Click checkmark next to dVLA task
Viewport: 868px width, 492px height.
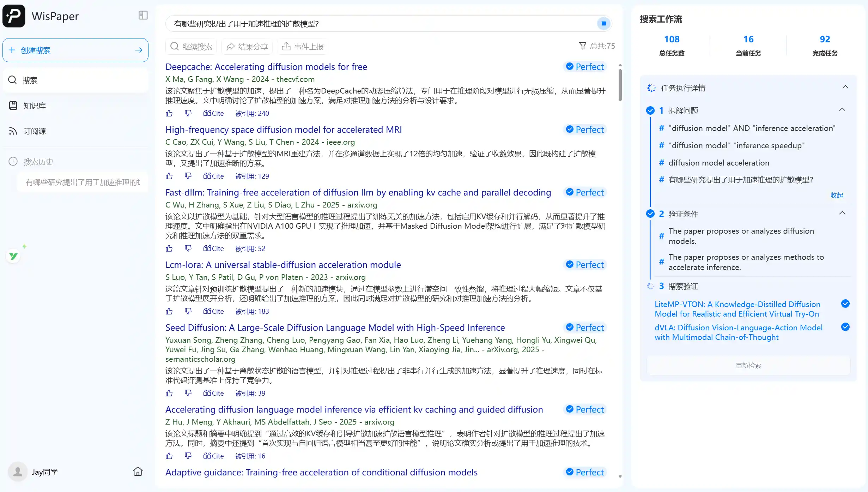coord(845,327)
